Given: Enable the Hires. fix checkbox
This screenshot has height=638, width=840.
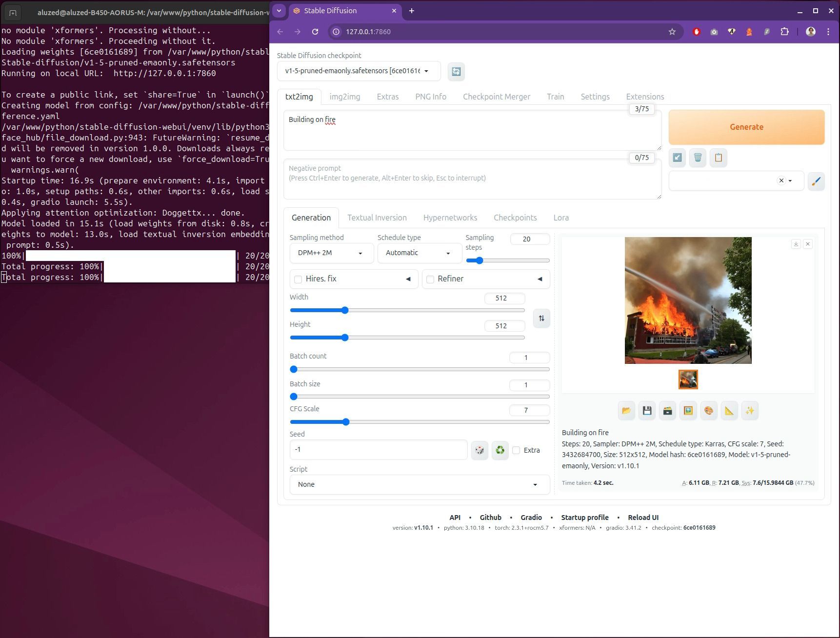Looking at the screenshot, I should 298,279.
